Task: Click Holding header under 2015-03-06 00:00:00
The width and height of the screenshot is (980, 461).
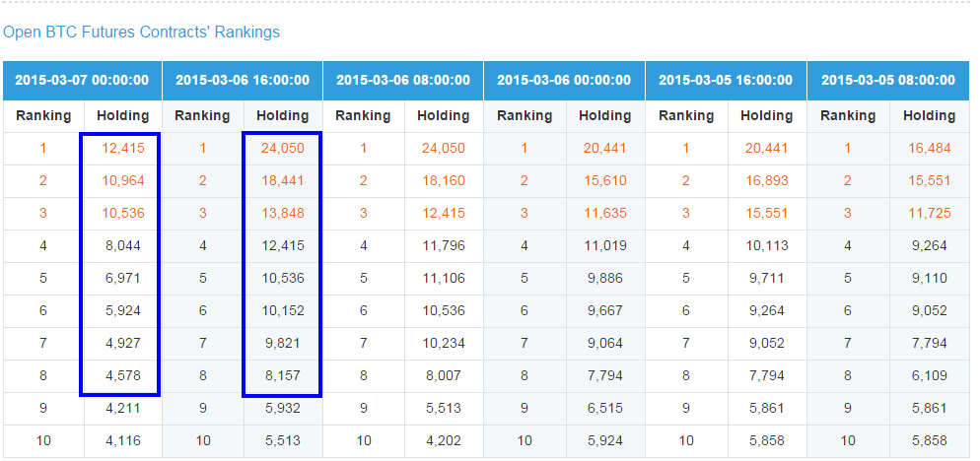Action: click(x=605, y=115)
